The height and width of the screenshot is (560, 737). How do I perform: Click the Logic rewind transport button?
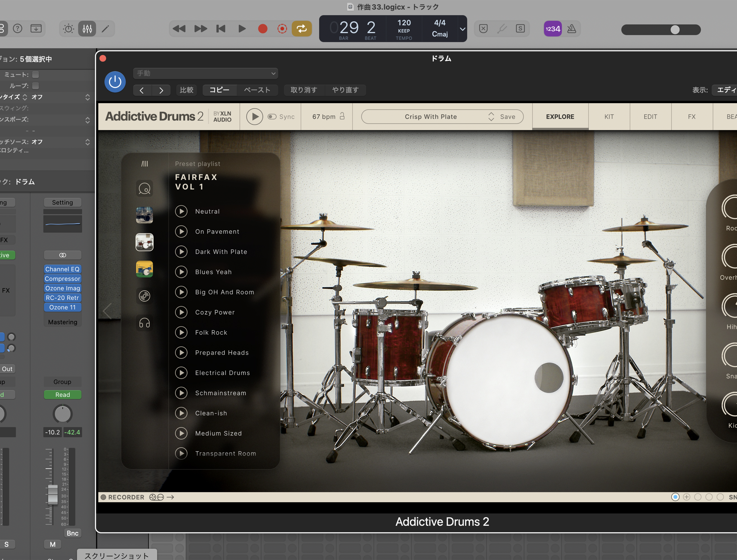click(x=179, y=29)
